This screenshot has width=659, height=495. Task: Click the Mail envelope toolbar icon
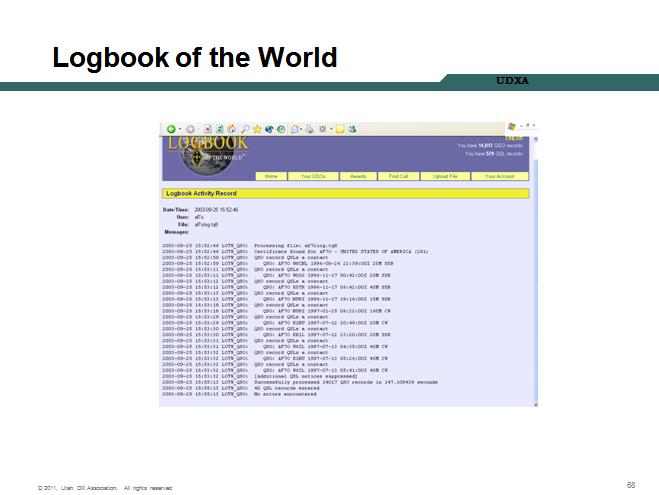[295, 129]
